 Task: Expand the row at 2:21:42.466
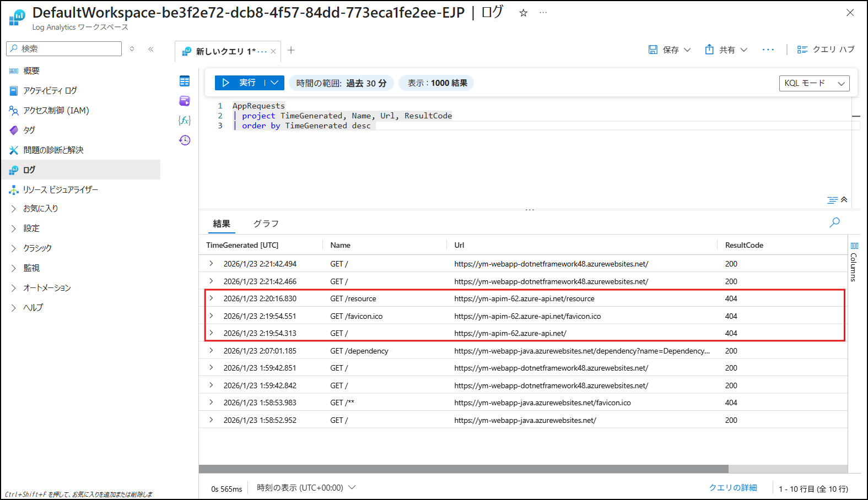[211, 281]
